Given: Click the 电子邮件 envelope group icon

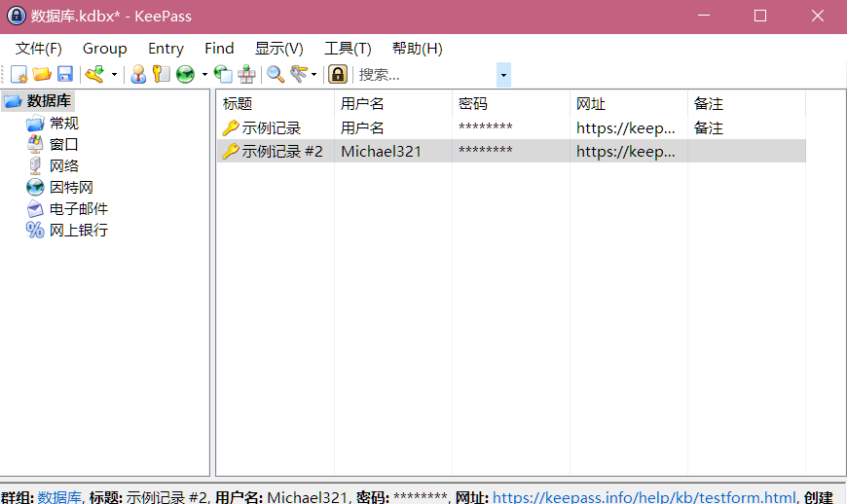Looking at the screenshot, I should click(x=35, y=209).
